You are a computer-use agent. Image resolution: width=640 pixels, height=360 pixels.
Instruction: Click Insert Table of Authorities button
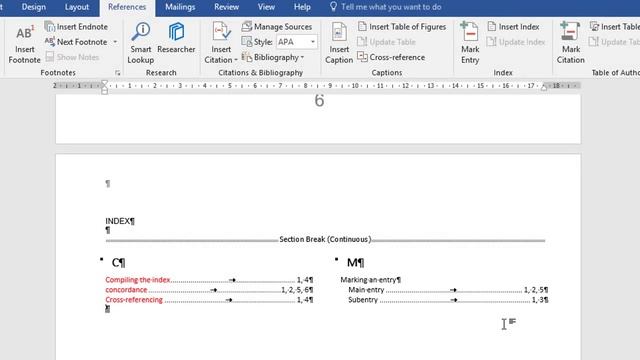(x=614, y=27)
